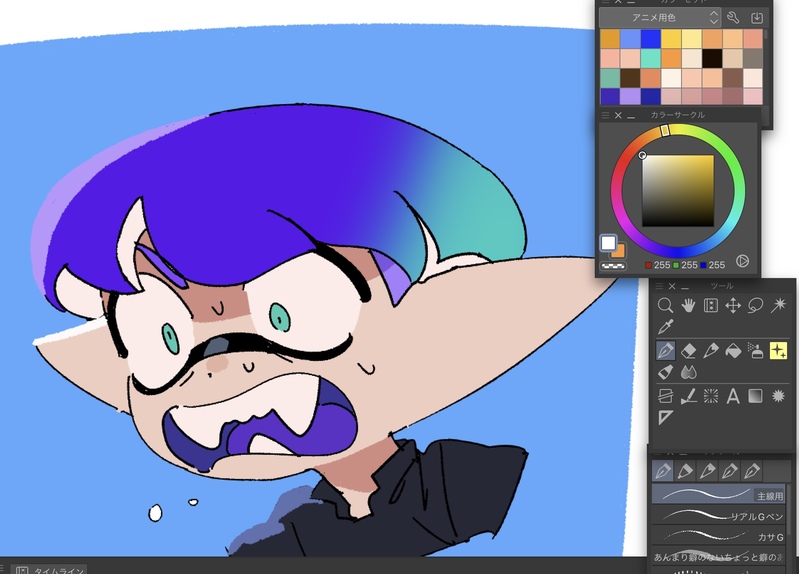The height and width of the screenshot is (574, 799).
Task: Pick the bright yellow swatch in color set
Action: tap(671, 39)
